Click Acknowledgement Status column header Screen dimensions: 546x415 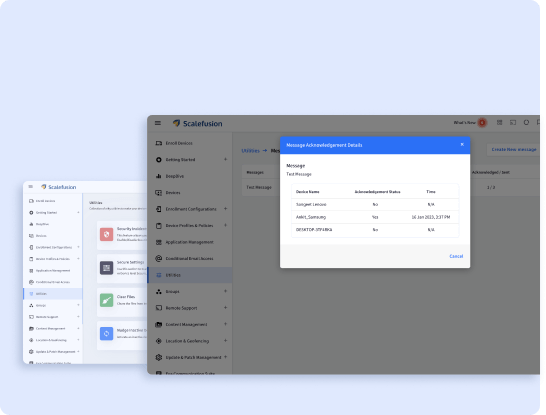point(377,191)
